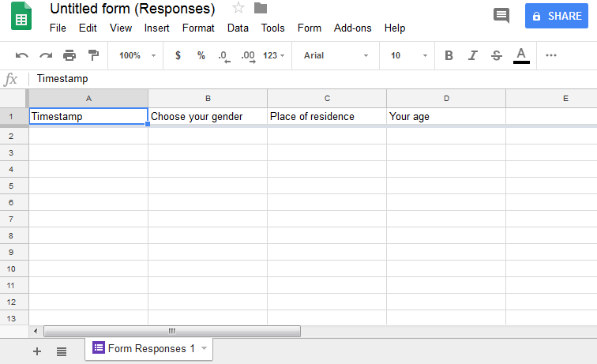Toggle italic text formatting
The image size is (597, 364).
tap(472, 55)
